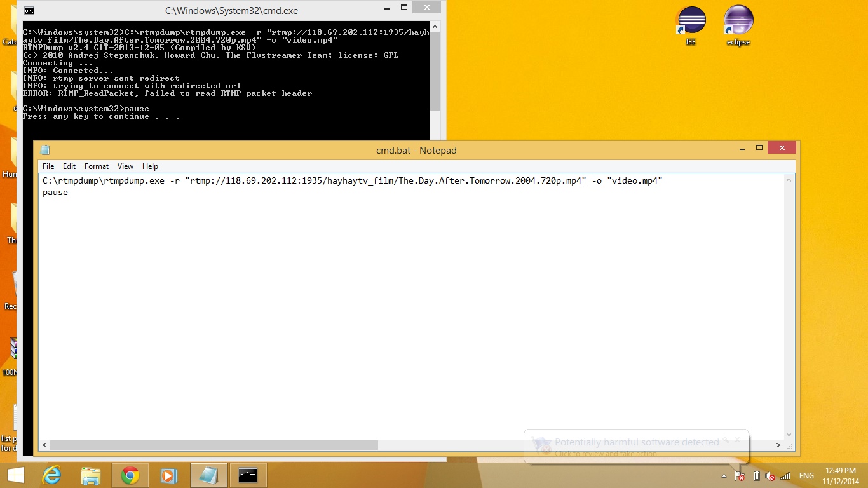Launch Internet Explorer from the taskbar
This screenshot has width=868, height=488.
[51, 475]
